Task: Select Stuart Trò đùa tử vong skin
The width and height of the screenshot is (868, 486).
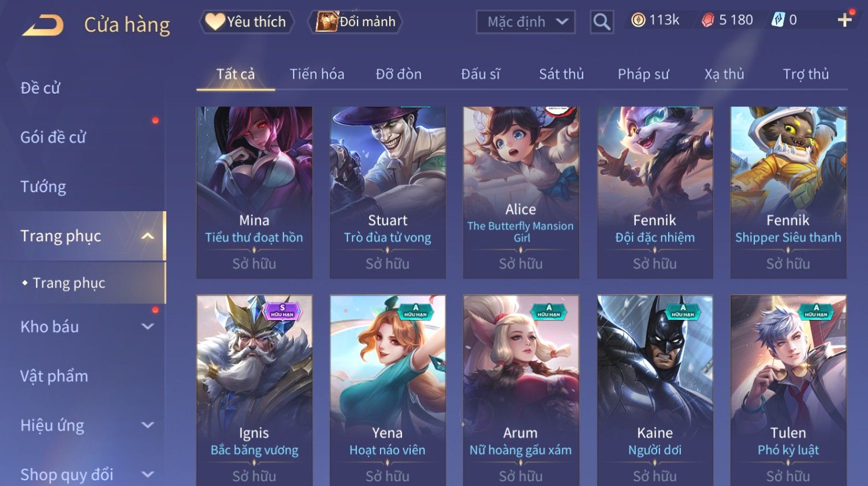Action: tap(388, 193)
